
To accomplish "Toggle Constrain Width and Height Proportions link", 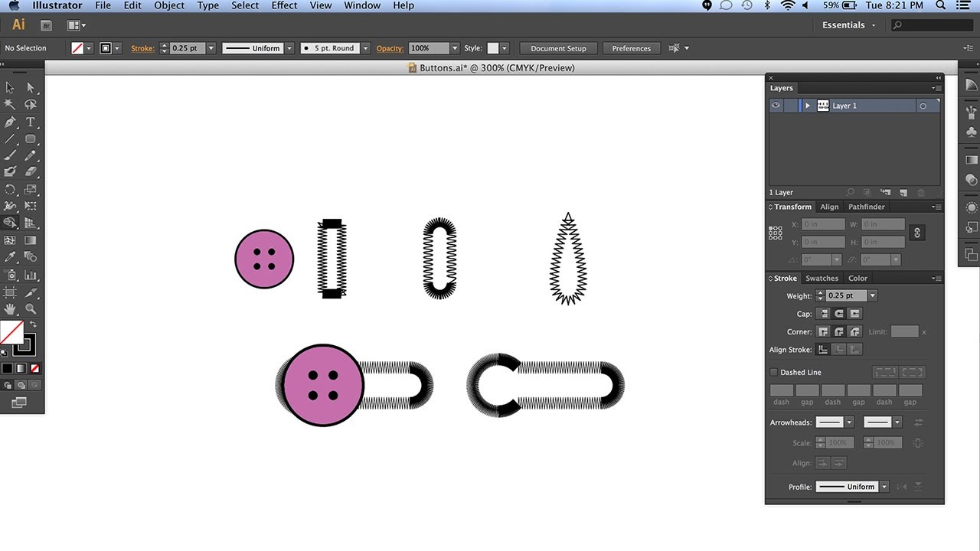I will pos(917,233).
